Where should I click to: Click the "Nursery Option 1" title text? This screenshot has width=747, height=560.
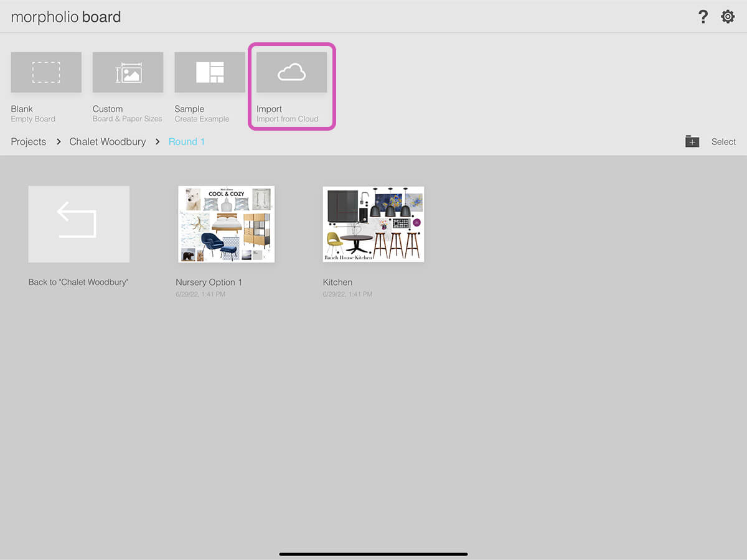(x=209, y=282)
